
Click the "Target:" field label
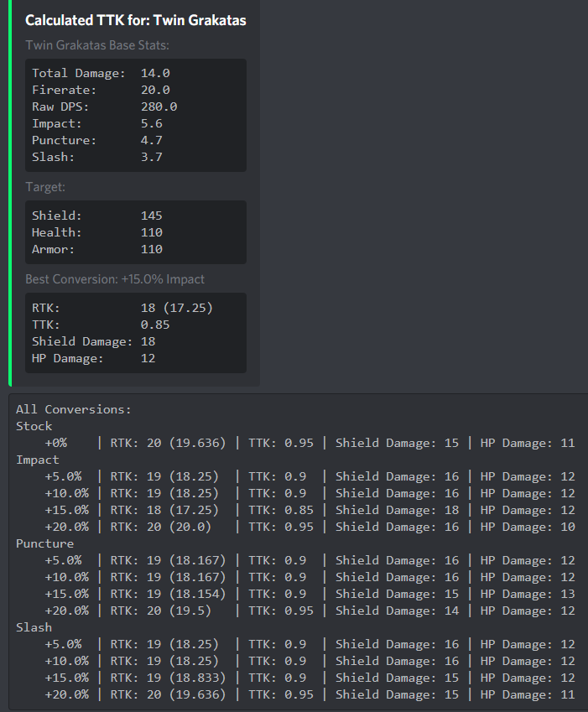point(45,187)
